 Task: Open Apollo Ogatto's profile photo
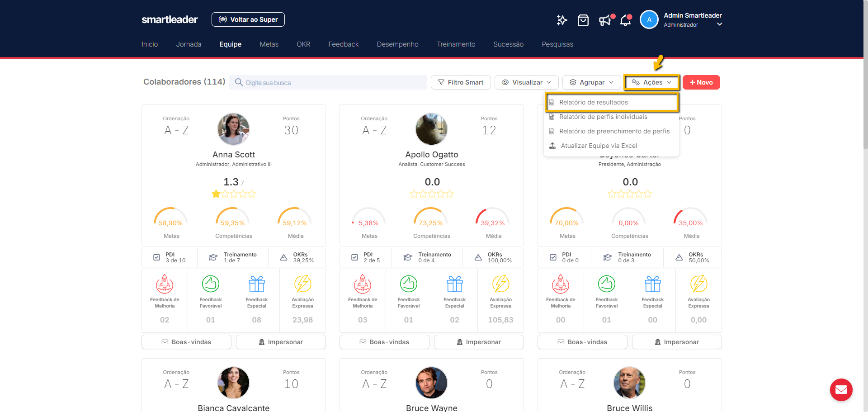(432, 129)
